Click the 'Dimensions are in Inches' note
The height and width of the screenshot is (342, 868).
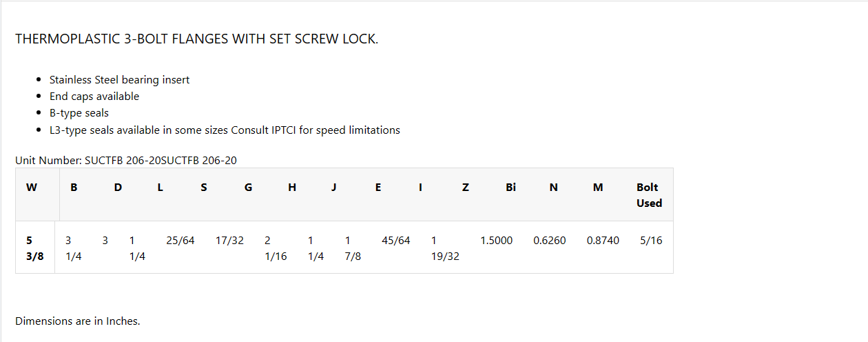coord(78,321)
